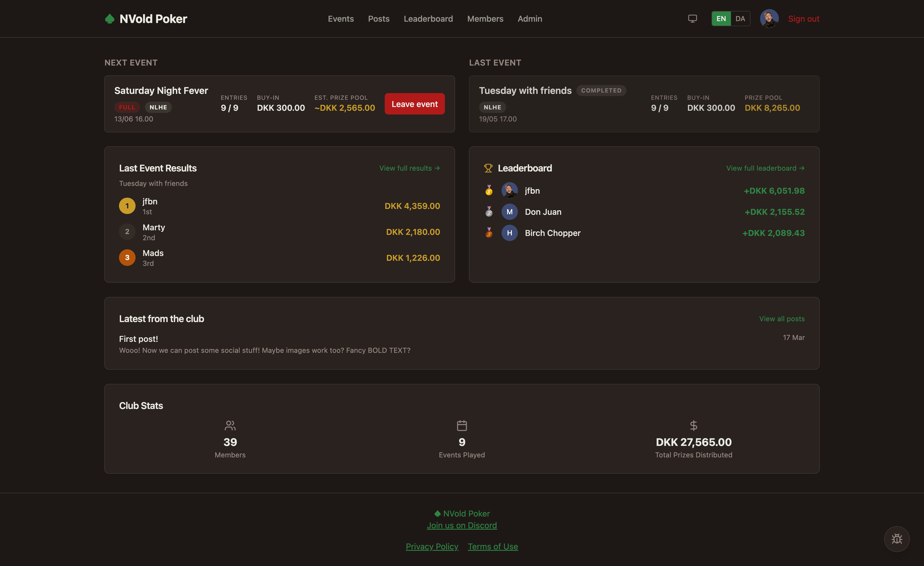Open the Events menu
The image size is (924, 566).
(341, 19)
